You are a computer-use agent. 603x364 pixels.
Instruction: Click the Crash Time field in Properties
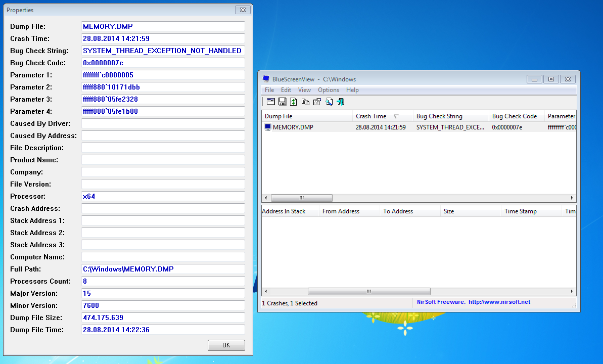(x=163, y=38)
